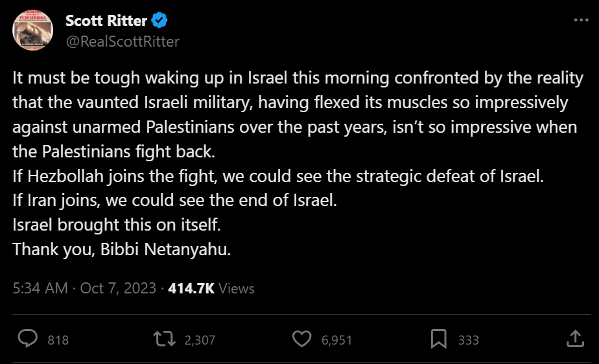Screen dimensions: 599x364
Task: Click the 818 replies count
Action: pyautogui.click(x=58, y=339)
